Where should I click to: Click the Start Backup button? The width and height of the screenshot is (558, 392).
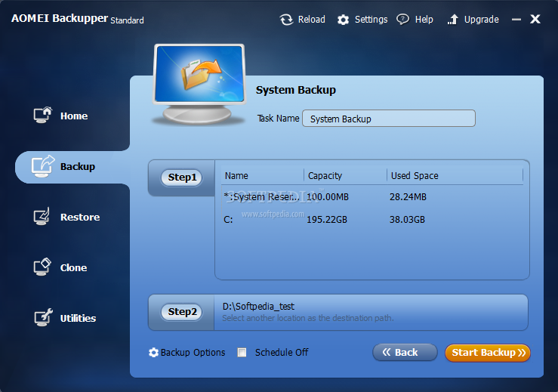point(488,353)
